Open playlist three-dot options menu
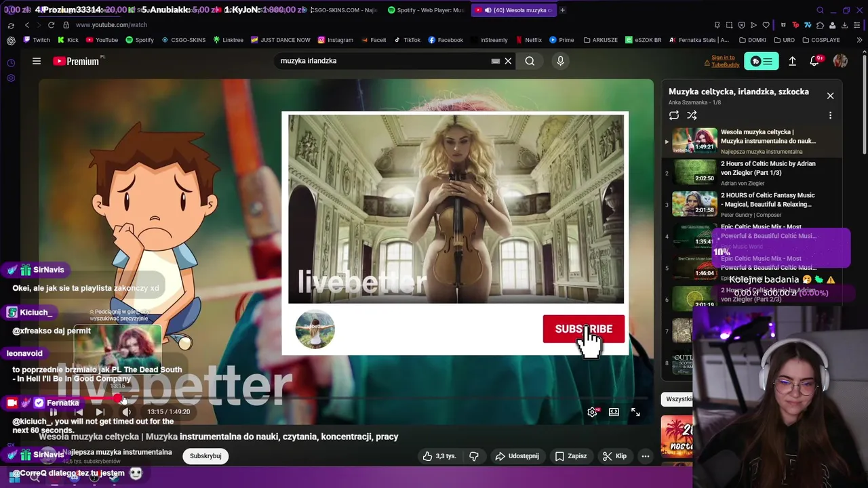Screen dimensions: 868x488 click(x=830, y=116)
